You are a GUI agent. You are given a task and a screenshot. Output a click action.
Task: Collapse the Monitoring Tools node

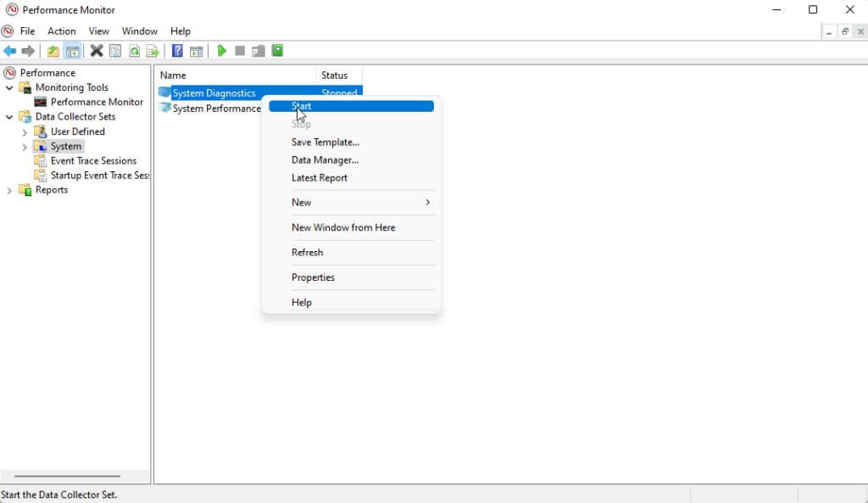point(8,87)
